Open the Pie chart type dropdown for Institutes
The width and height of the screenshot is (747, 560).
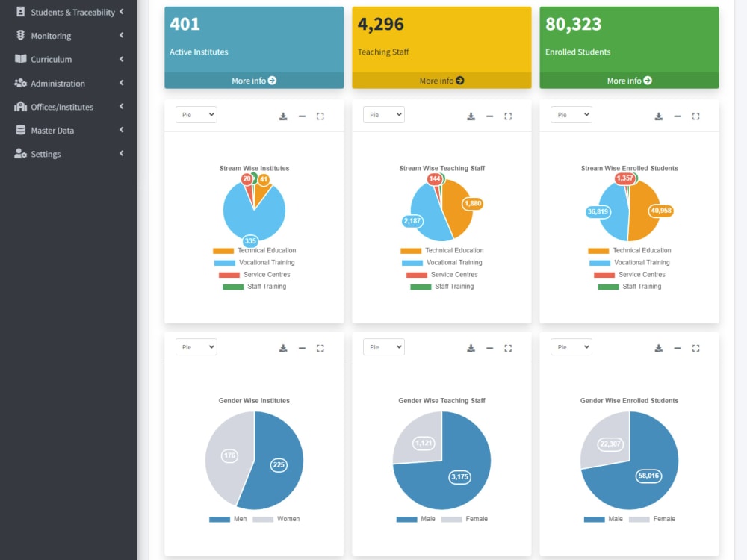pos(196,114)
